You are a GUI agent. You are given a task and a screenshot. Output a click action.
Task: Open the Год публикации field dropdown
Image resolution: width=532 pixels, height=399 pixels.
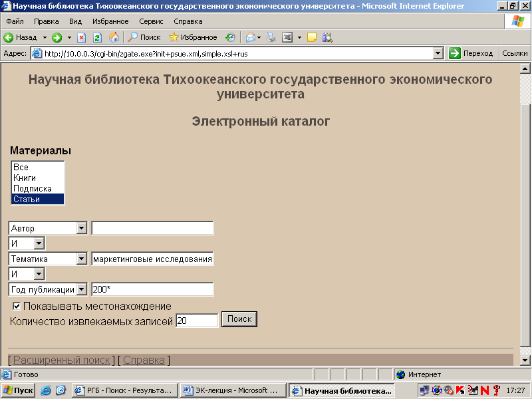point(81,289)
